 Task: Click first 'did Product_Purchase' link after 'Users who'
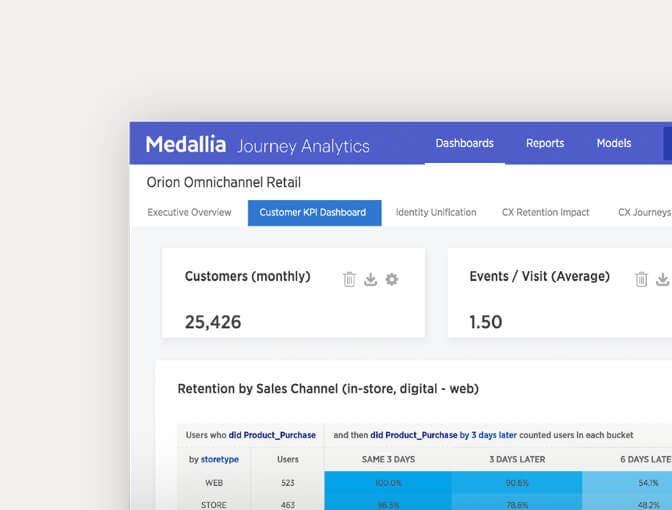coord(272,435)
